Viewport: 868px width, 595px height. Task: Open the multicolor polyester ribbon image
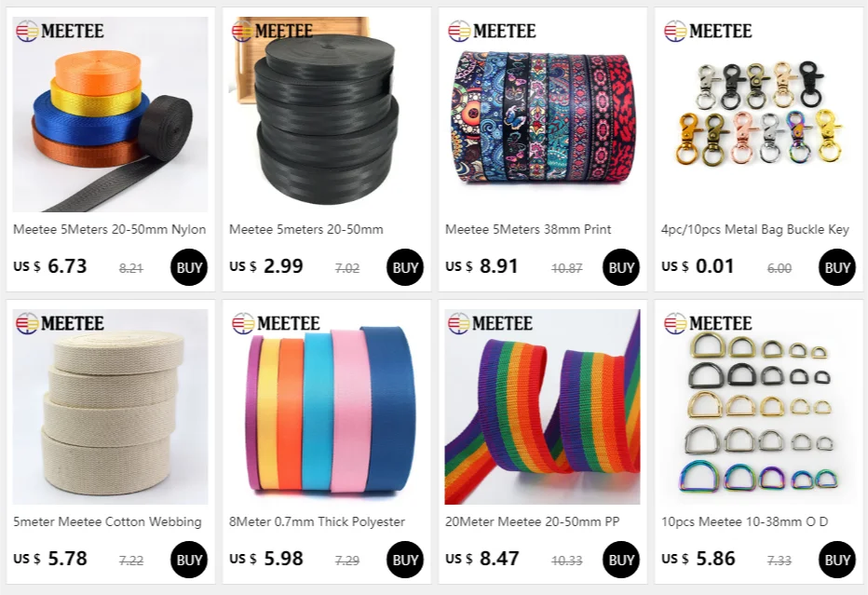(326, 407)
